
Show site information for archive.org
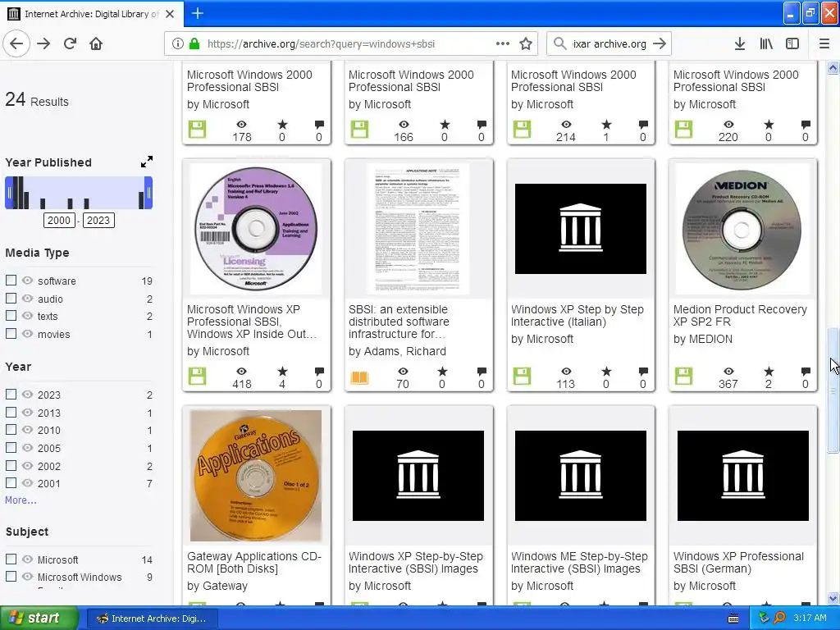point(178,43)
